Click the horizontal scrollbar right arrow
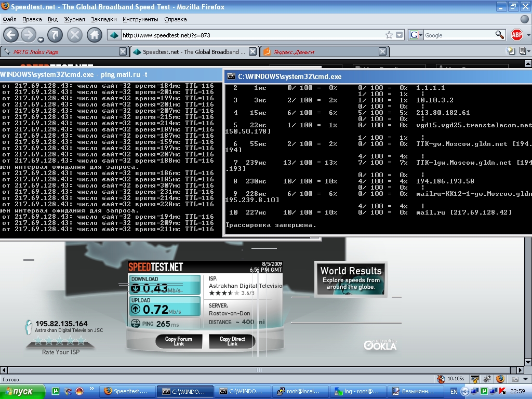Screen dimensions: 532x399 coord(521,370)
